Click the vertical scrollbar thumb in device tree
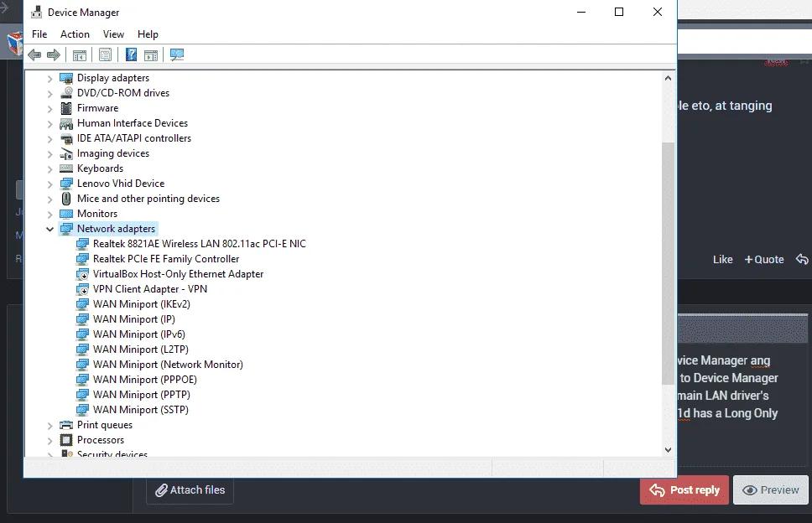 tap(668, 263)
